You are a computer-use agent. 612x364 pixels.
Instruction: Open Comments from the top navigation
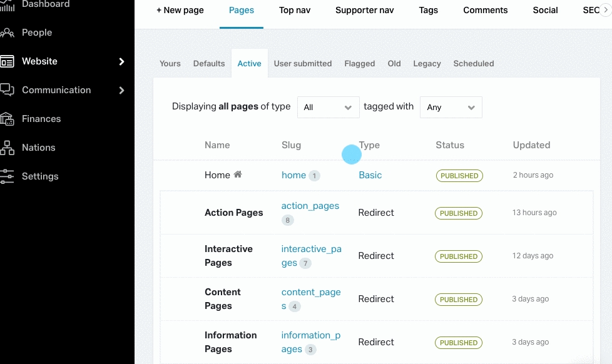[x=485, y=10]
